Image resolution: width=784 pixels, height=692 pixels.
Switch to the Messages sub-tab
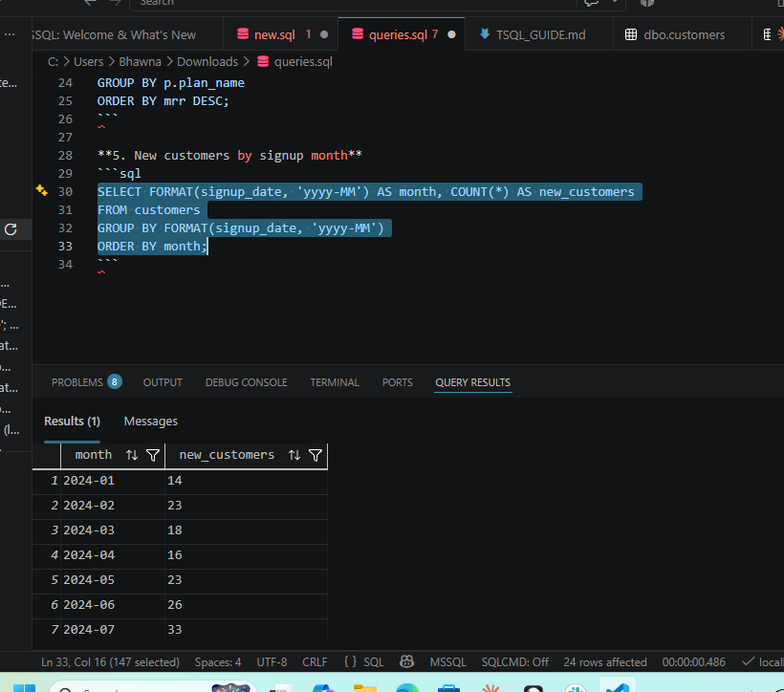point(150,421)
